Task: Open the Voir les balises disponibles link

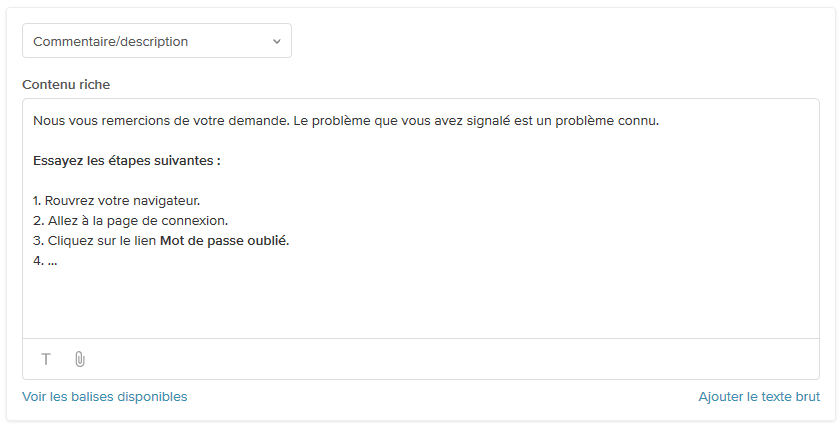Action: (105, 396)
